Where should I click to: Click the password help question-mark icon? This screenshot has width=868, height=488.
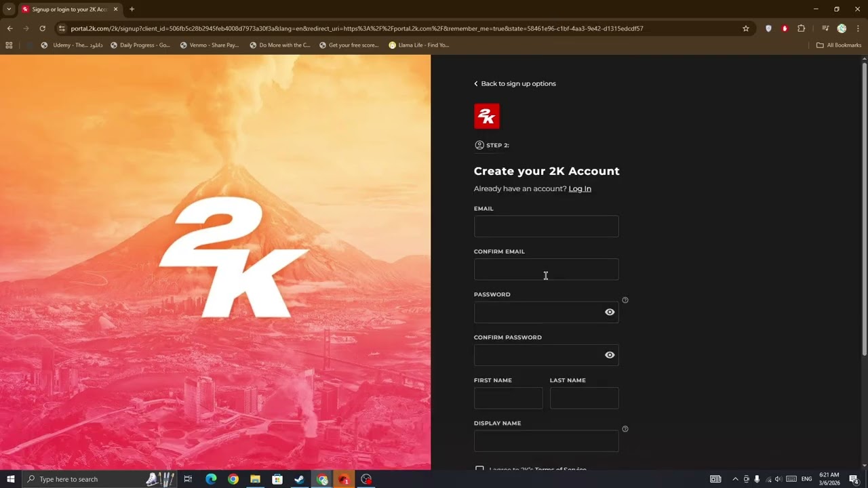(625, 300)
